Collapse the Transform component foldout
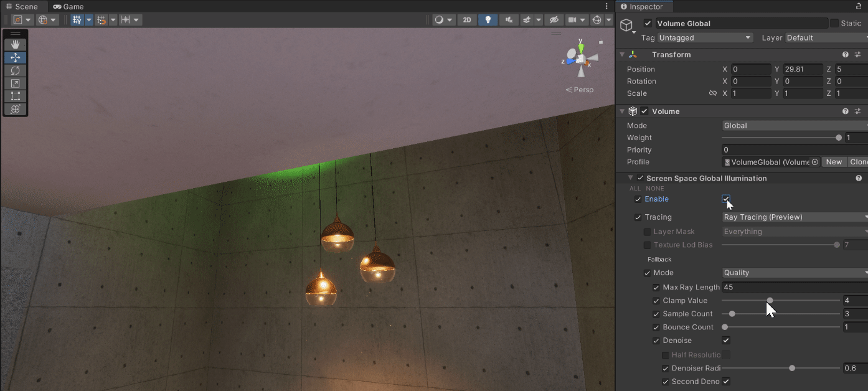The image size is (868, 391). point(622,55)
